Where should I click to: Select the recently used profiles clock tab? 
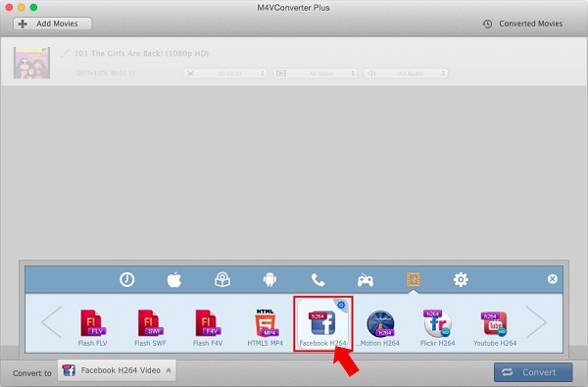(126, 280)
